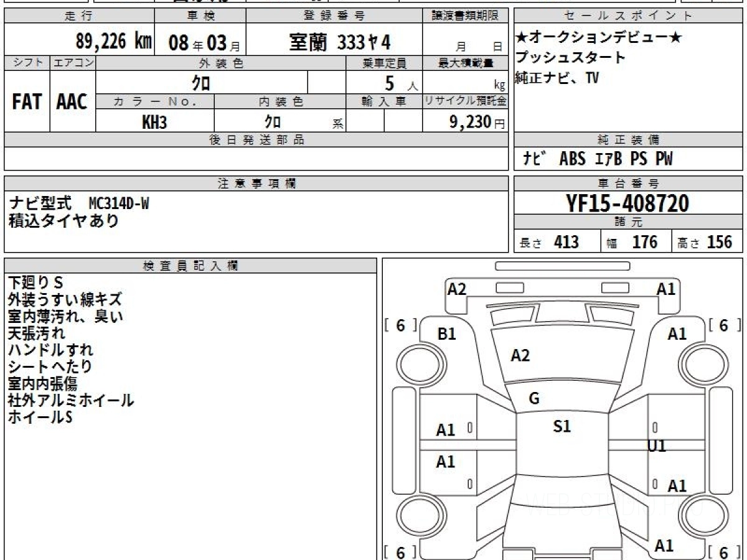
Task: Select the color code KH3
Action: click(154, 122)
